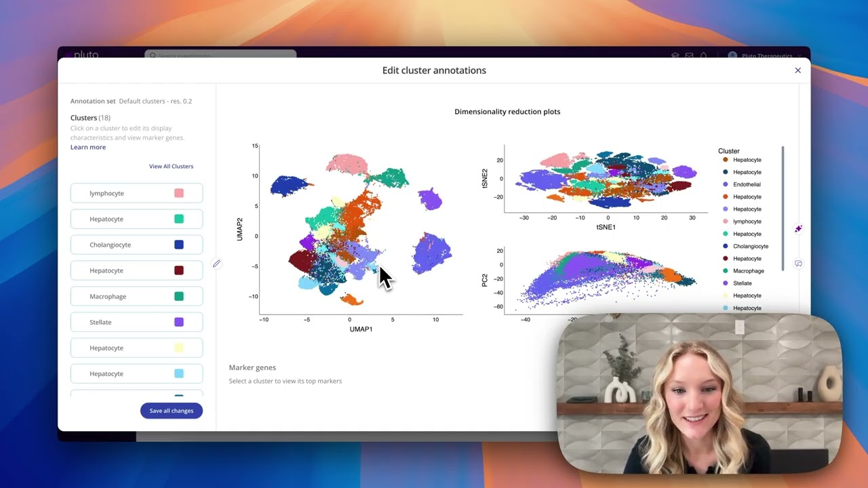The image size is (868, 488).
Task: Click the Search experiments field in the background header
Action: (220, 55)
